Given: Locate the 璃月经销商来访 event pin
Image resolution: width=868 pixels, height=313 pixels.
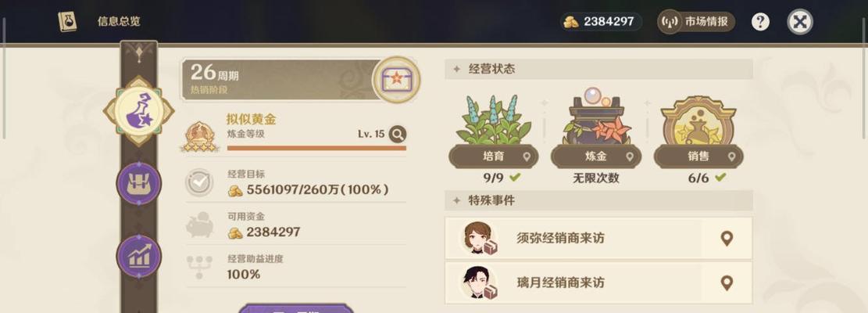Looking at the screenshot, I should (x=727, y=283).
